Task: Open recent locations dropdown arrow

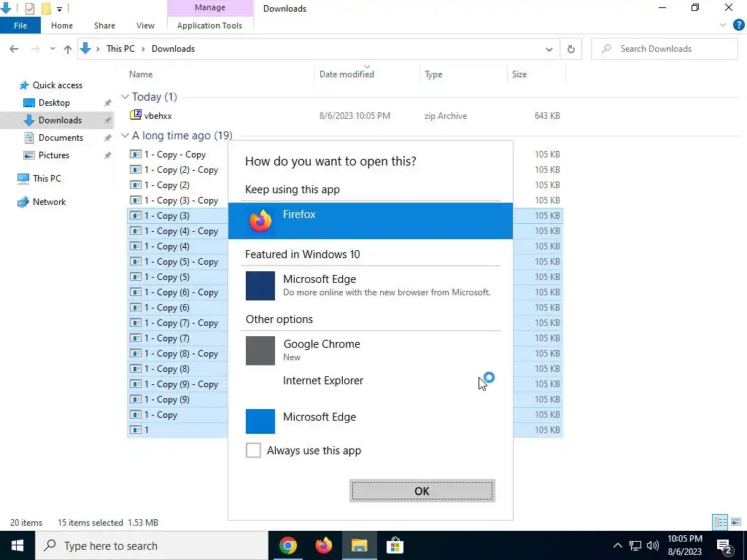Action: (53, 49)
